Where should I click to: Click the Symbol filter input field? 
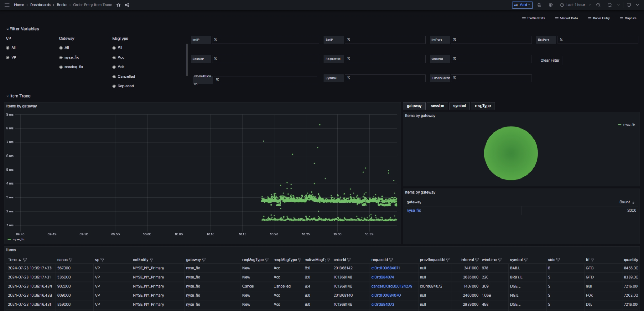pyautogui.click(x=385, y=78)
